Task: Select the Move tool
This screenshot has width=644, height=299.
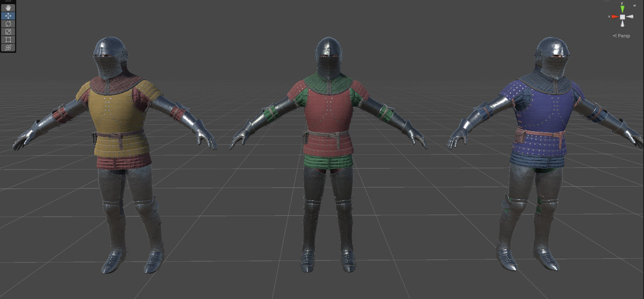Action: 8,16
